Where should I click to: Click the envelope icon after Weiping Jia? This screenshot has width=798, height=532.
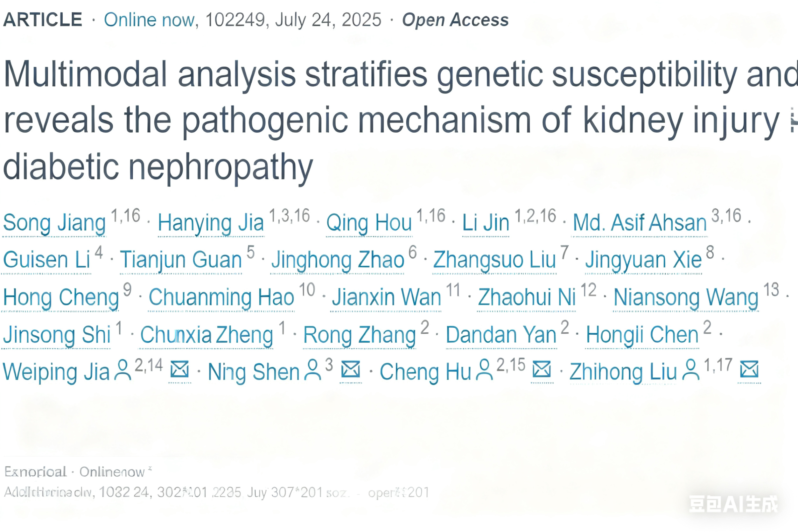[x=179, y=369]
